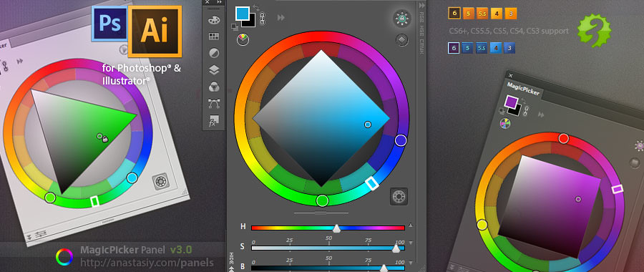
Task: Select the half-filled circle adjustments icon
Action: [x=213, y=53]
